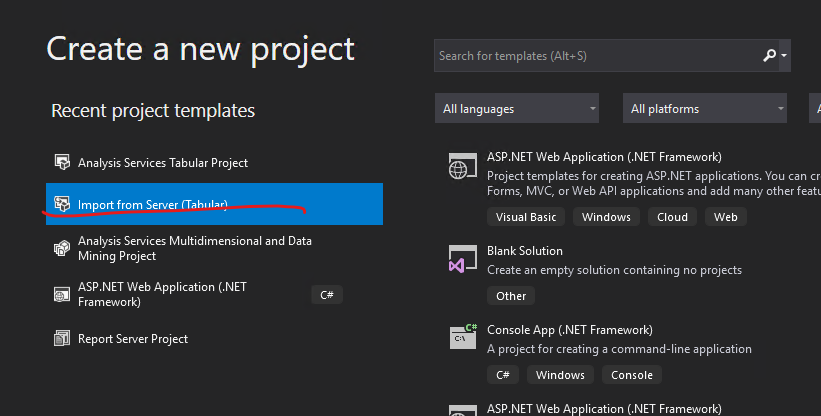Open the All platforms dropdown
The image size is (821, 416).
point(705,108)
